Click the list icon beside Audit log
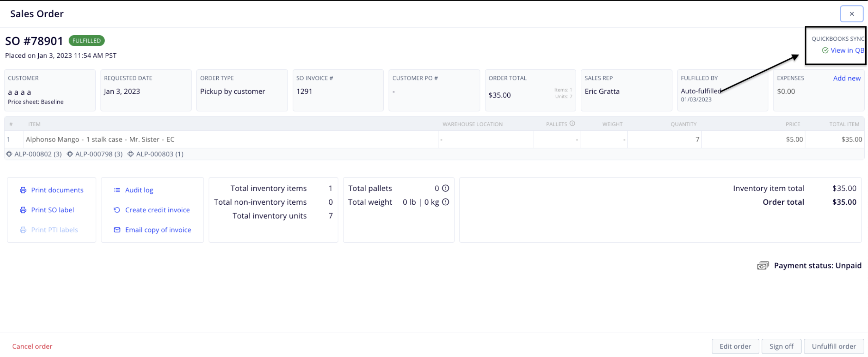 click(117, 190)
